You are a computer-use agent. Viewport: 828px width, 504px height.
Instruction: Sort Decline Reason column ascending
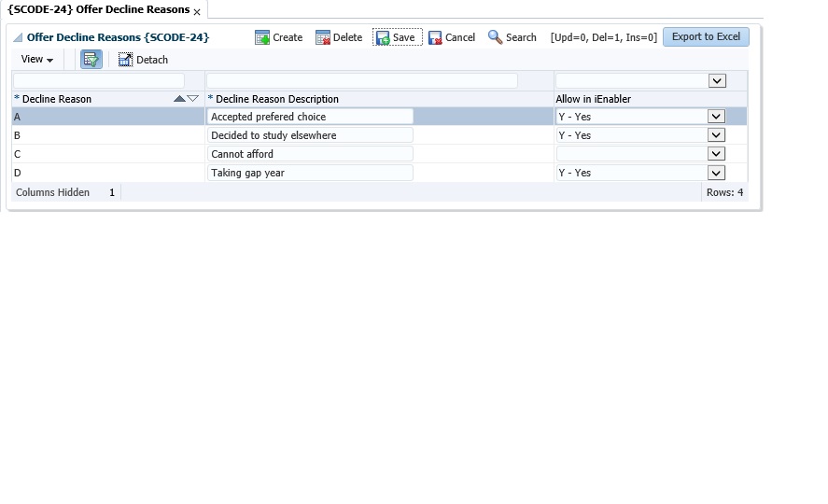point(179,98)
